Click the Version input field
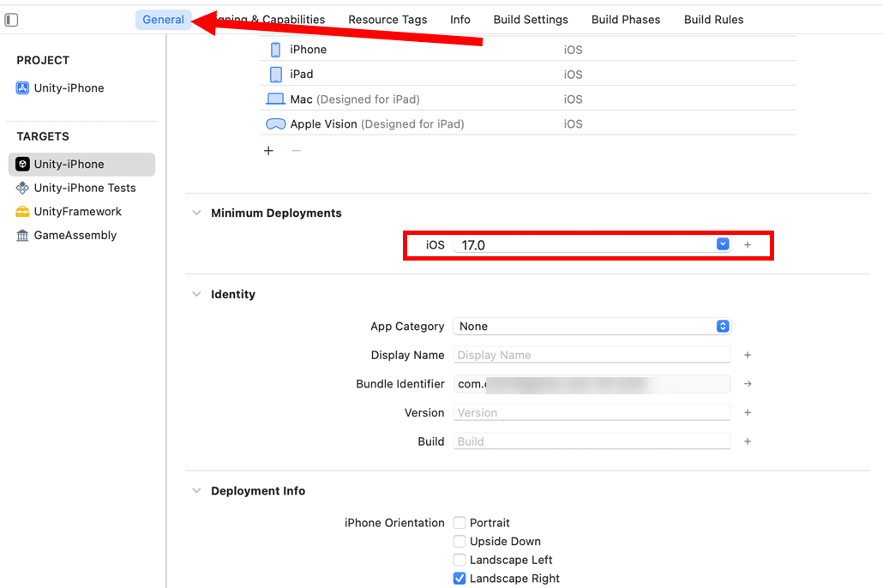Screen dimensions: 883x588 click(592, 412)
